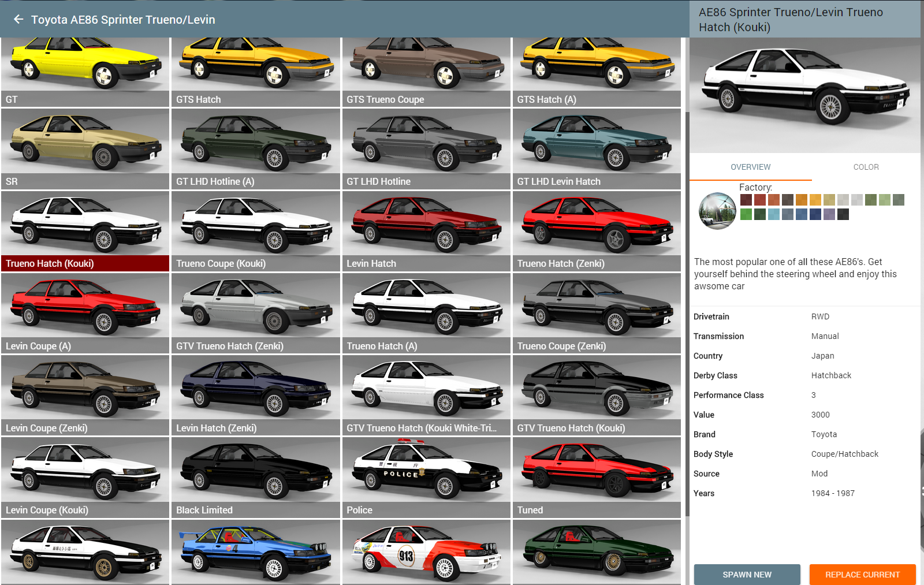This screenshot has width=924, height=585.
Task: Click the Body Style value Coupe/Hatchback
Action: pyautogui.click(x=844, y=454)
